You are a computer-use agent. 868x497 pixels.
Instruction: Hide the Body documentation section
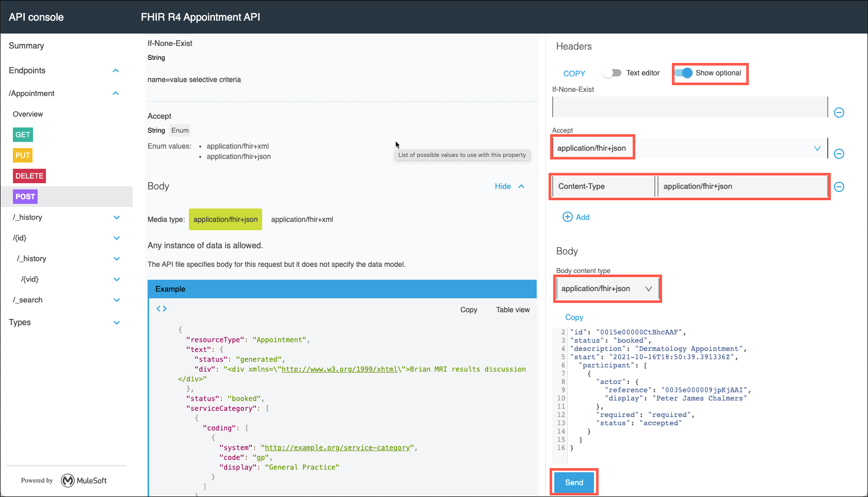click(x=509, y=186)
